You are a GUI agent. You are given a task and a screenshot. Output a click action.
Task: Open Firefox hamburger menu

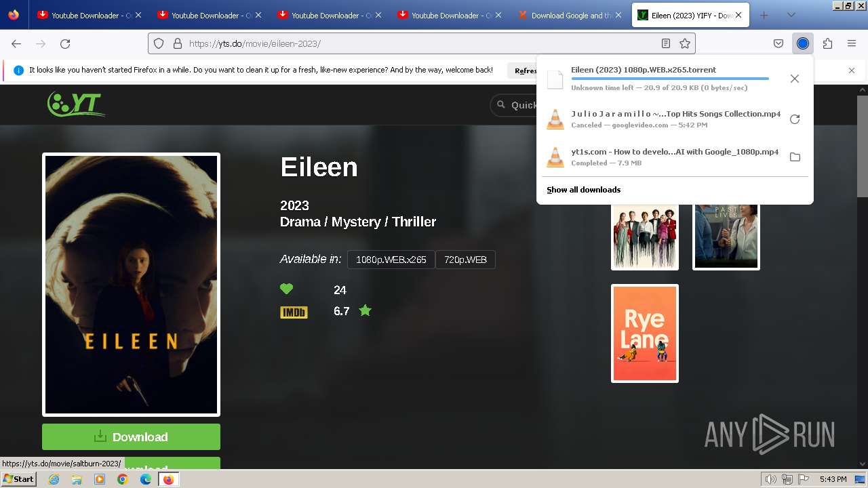pos(852,43)
